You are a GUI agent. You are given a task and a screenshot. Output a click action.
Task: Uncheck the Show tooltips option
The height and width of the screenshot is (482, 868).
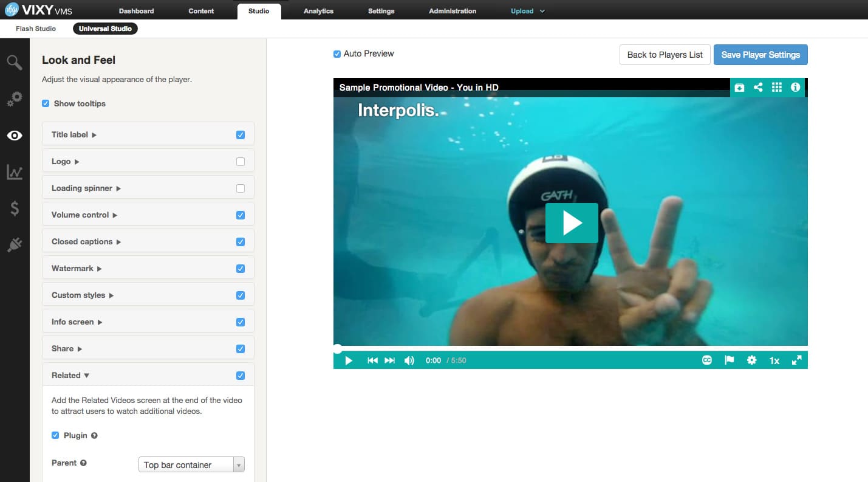coord(46,103)
